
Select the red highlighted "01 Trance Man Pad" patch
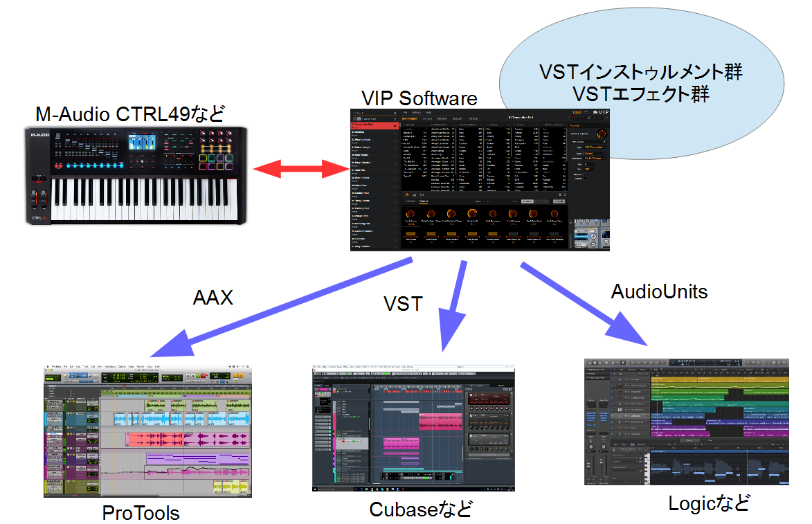click(x=375, y=126)
